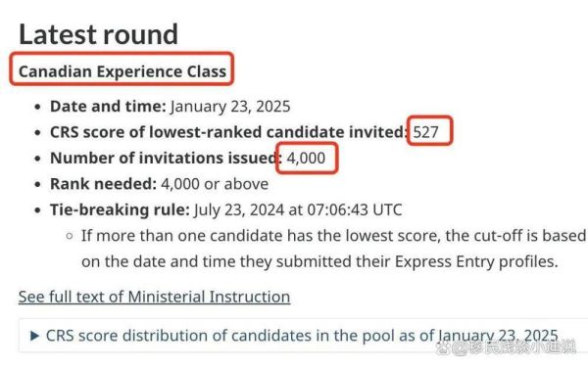
Task: Click the 4,000 or above rank text
Action: 215,184
